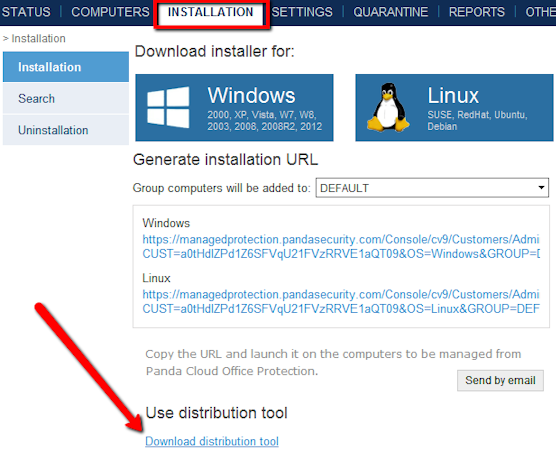Click the Windows installation URL link
556x450 pixels.
click(x=341, y=246)
